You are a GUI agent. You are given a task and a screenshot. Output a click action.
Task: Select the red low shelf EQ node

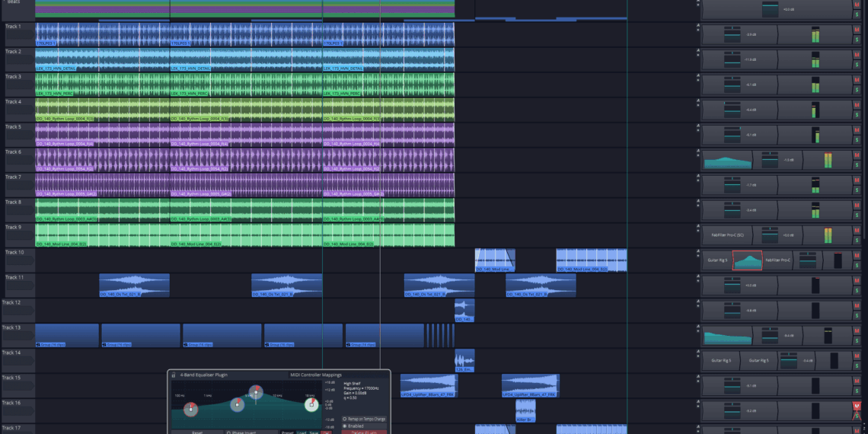click(x=191, y=410)
